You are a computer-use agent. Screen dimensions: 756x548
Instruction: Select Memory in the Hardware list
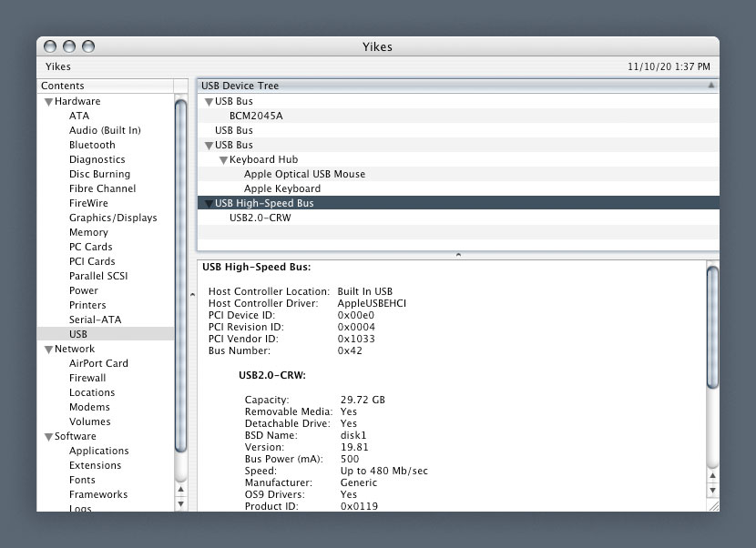click(88, 232)
